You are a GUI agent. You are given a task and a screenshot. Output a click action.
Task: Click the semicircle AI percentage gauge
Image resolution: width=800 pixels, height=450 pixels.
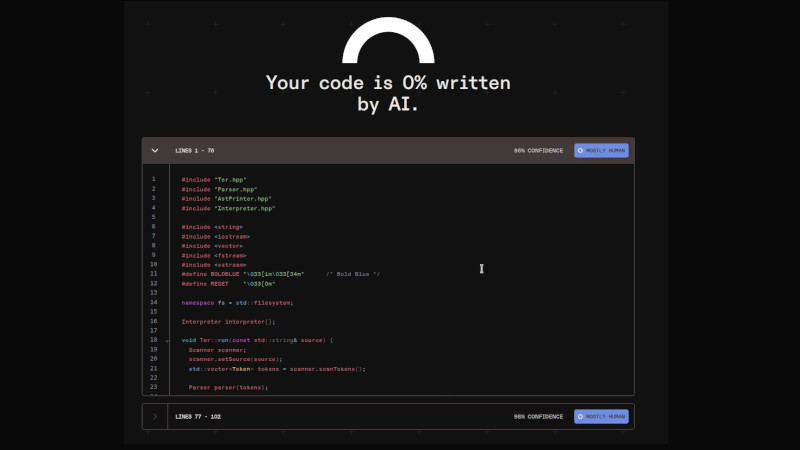point(388,38)
